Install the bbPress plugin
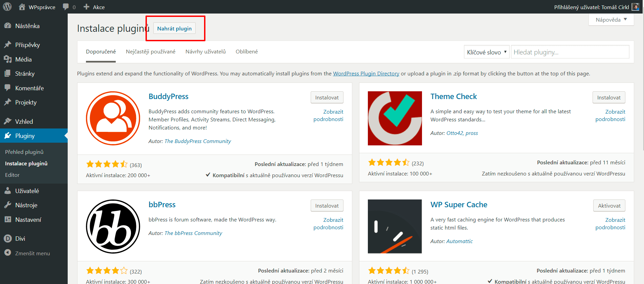 tap(327, 206)
